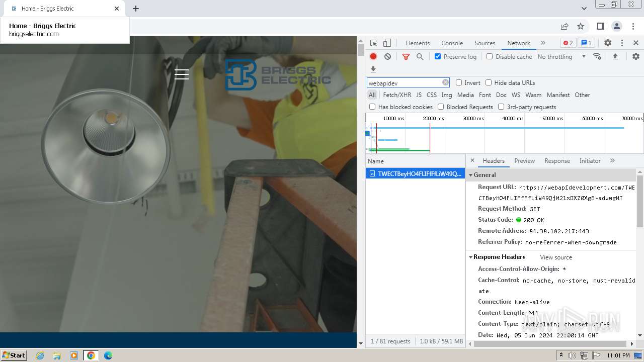Click View source for response headers

(556, 257)
